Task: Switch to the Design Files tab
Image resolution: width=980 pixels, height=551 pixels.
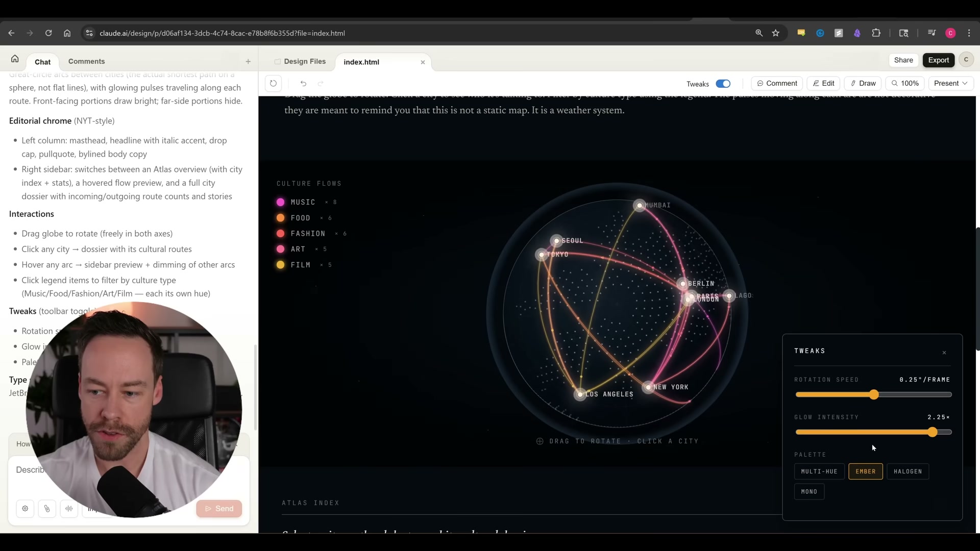Action: (305, 61)
